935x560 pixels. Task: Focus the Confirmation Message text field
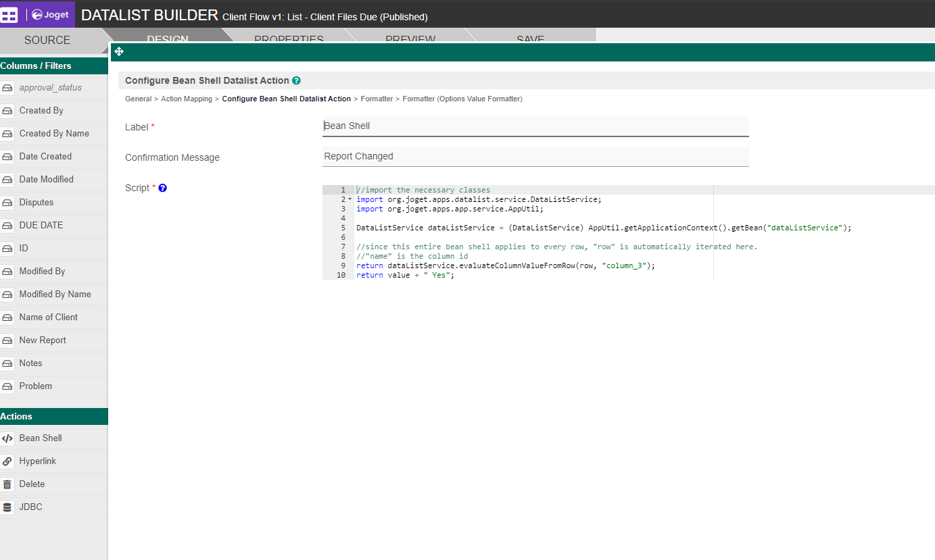[535, 157]
